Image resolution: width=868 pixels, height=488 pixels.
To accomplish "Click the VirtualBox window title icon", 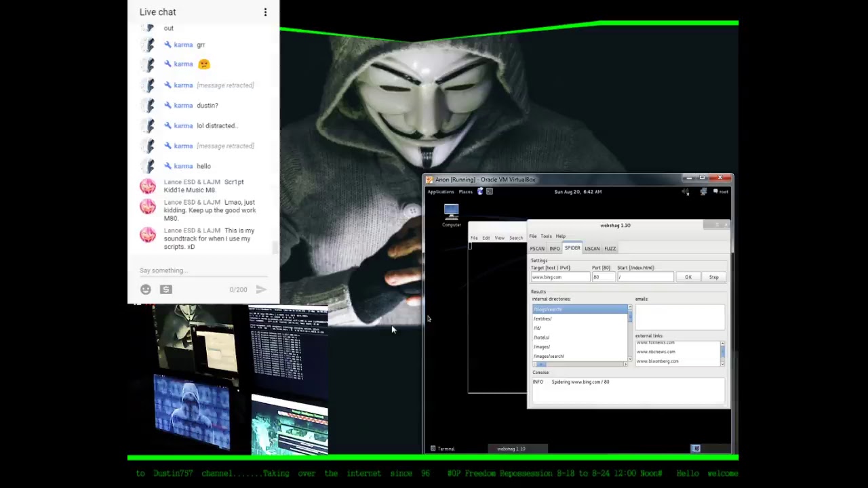I will (430, 180).
